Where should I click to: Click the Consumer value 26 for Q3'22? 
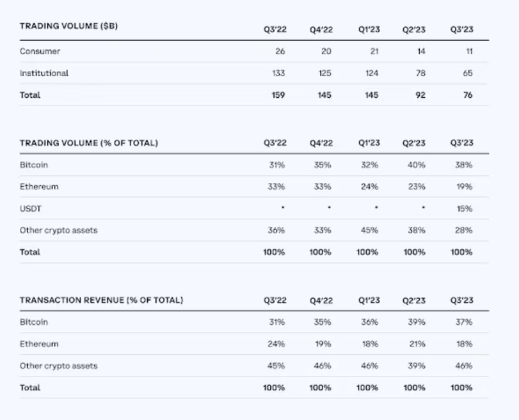pyautogui.click(x=280, y=51)
